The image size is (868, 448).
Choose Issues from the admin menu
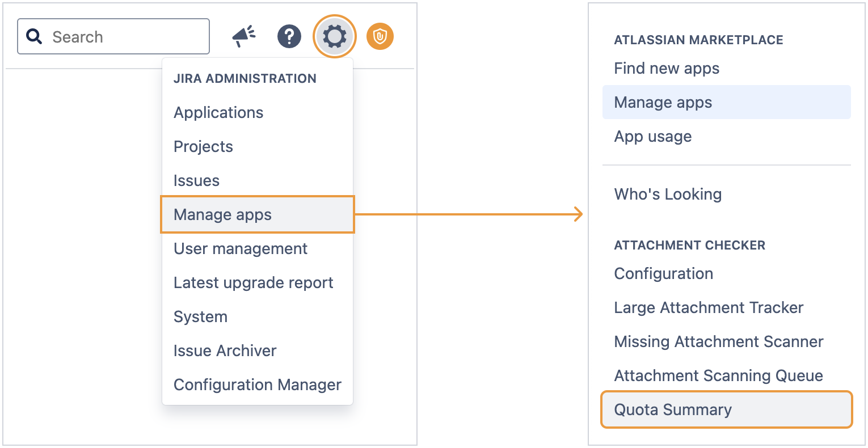tap(196, 181)
